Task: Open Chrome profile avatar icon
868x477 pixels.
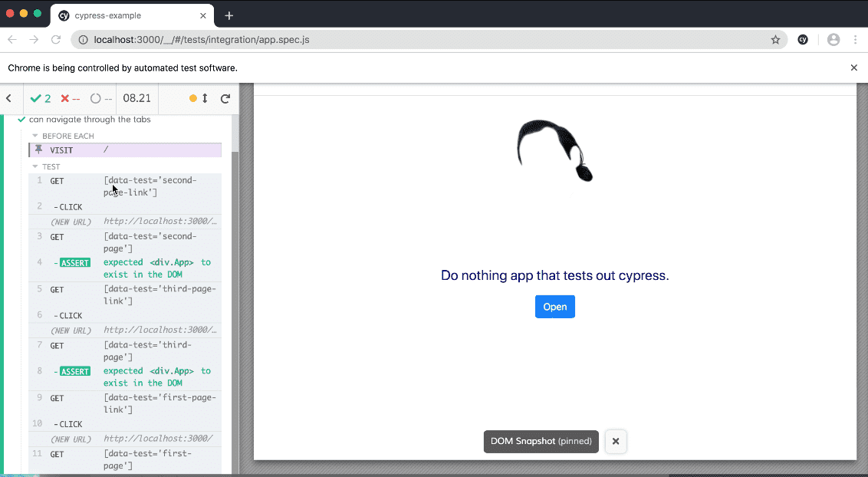Action: [x=833, y=39]
